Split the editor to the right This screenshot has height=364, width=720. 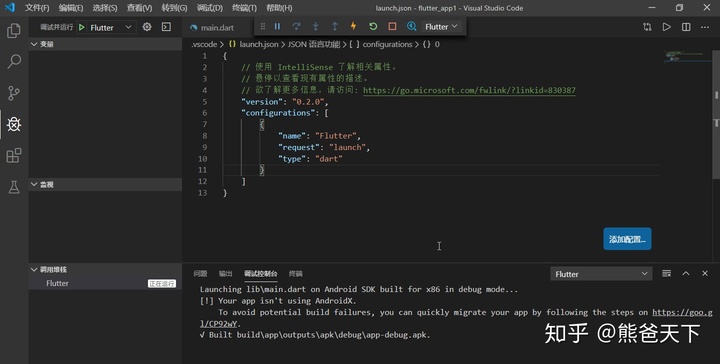coord(686,27)
